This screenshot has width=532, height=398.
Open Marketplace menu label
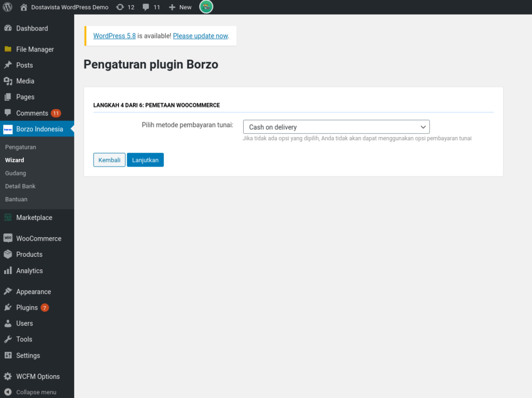point(34,217)
